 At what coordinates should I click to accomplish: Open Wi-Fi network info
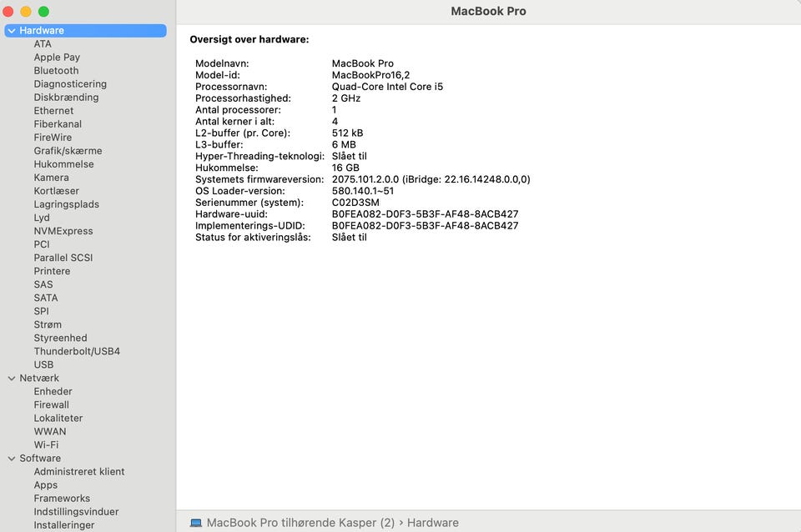(46, 445)
